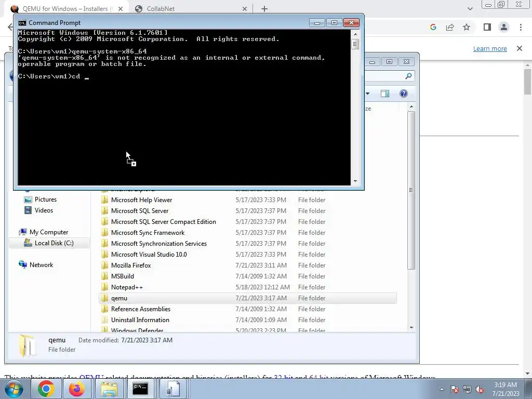The width and height of the screenshot is (532, 399).
Task: Click the Explorer help question mark icon
Action: pos(403,94)
